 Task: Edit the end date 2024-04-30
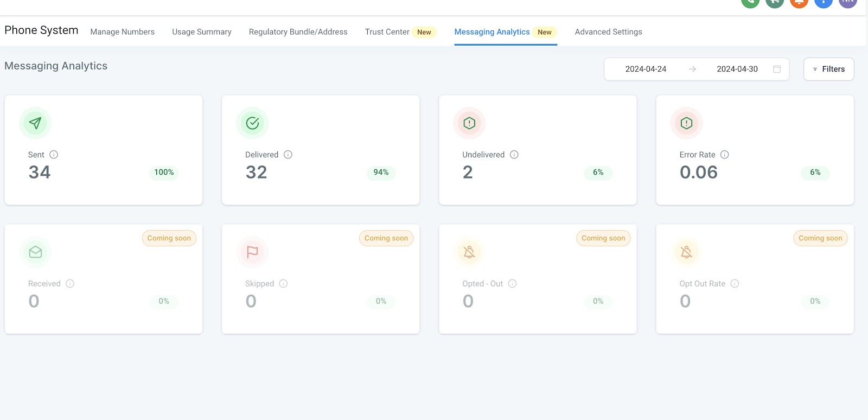coord(737,69)
